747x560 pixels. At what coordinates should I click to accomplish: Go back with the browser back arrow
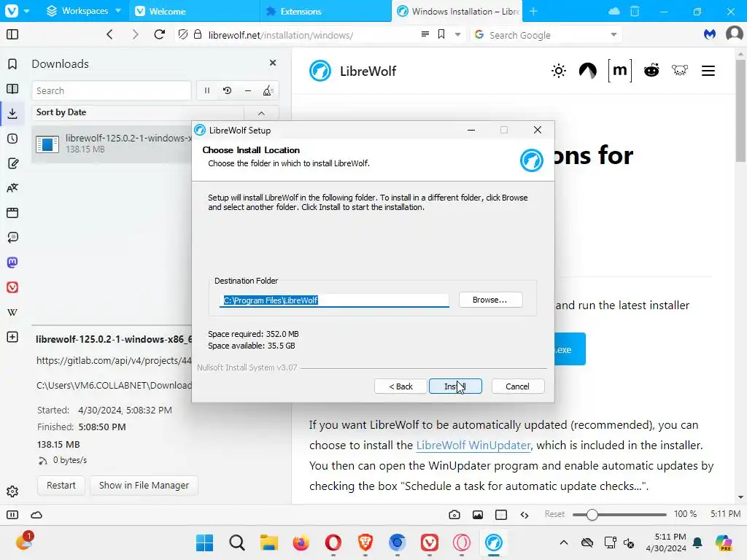click(x=109, y=34)
